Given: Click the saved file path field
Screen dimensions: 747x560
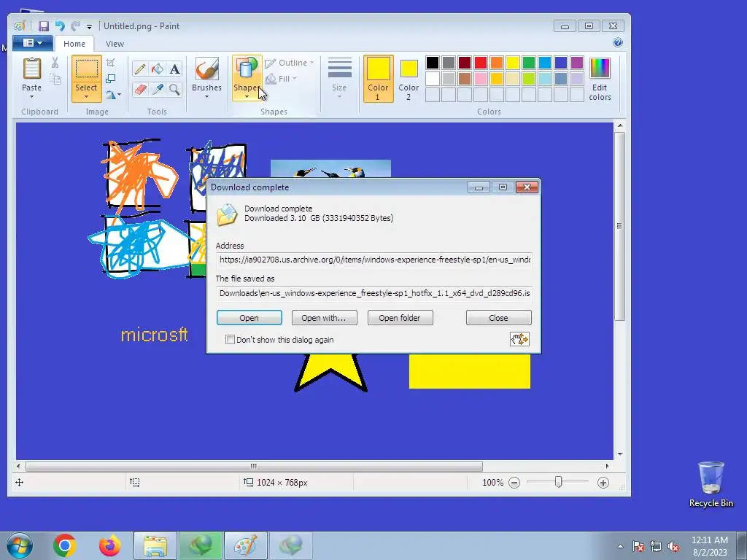Looking at the screenshot, I should tap(374, 293).
